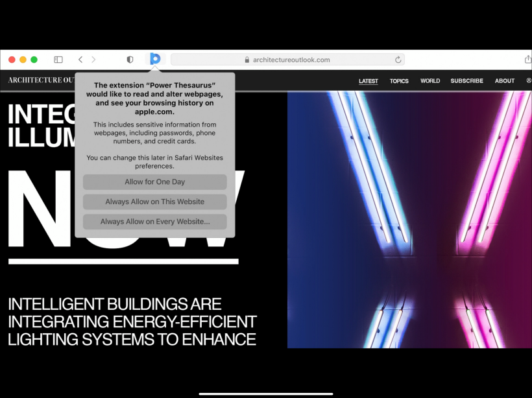Go forward using the forward arrow
Screen dimensions: 532x398
(94, 60)
